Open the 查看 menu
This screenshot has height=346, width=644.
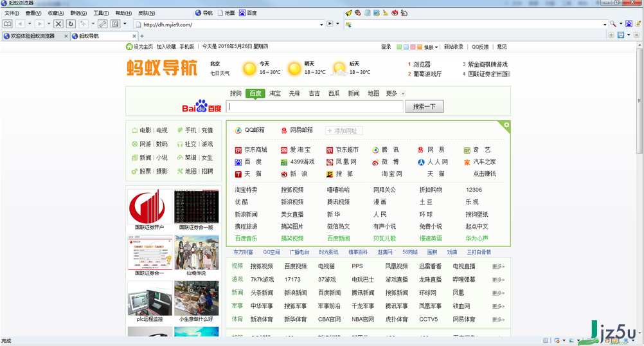click(33, 13)
